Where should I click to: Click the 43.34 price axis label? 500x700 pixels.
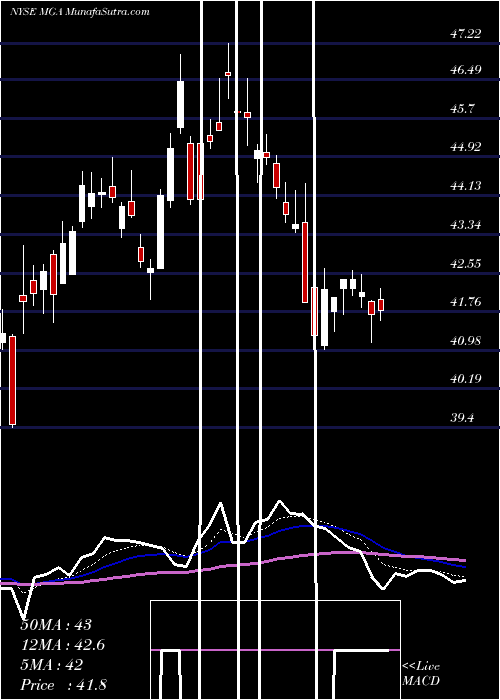pyautogui.click(x=466, y=225)
